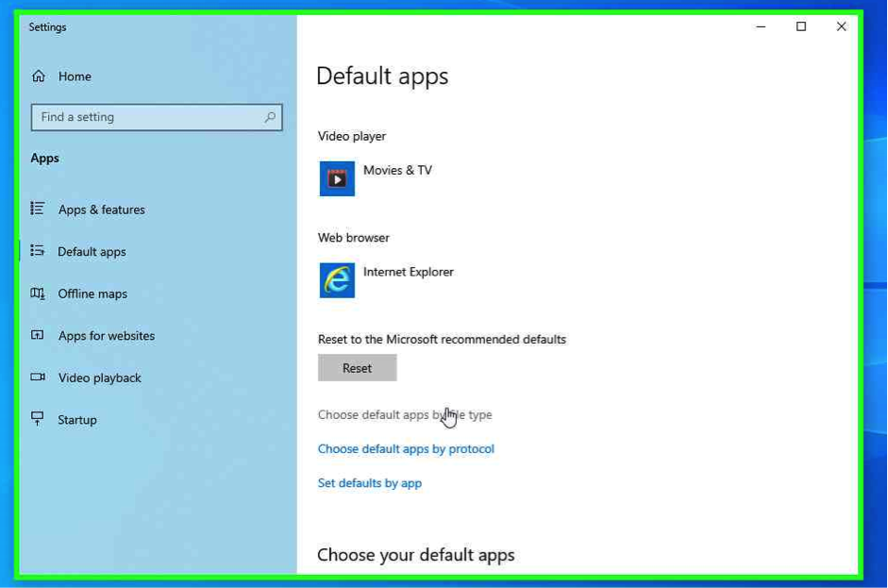This screenshot has height=588, width=888.
Task: Click the Offline maps map icon
Action: coord(38,294)
